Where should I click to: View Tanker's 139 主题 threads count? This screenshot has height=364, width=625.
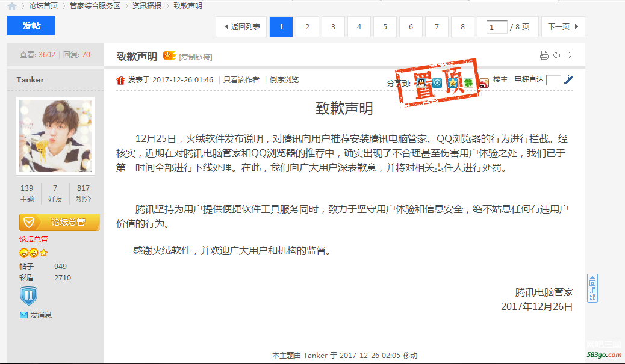point(27,193)
